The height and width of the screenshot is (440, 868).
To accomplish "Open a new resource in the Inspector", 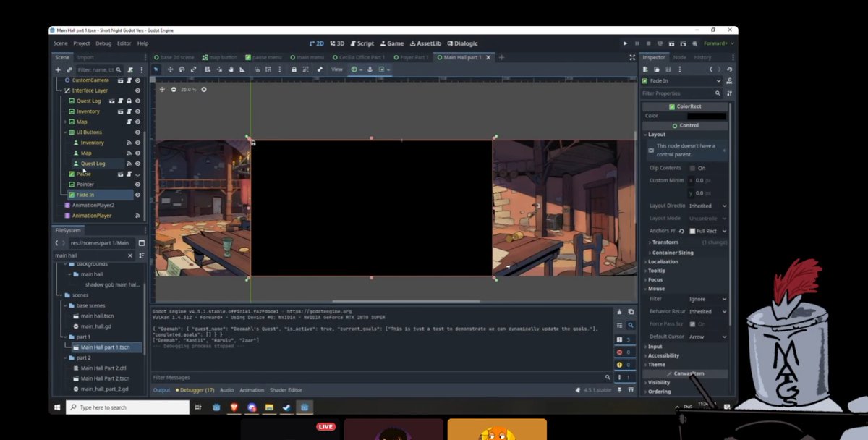I will click(x=644, y=68).
